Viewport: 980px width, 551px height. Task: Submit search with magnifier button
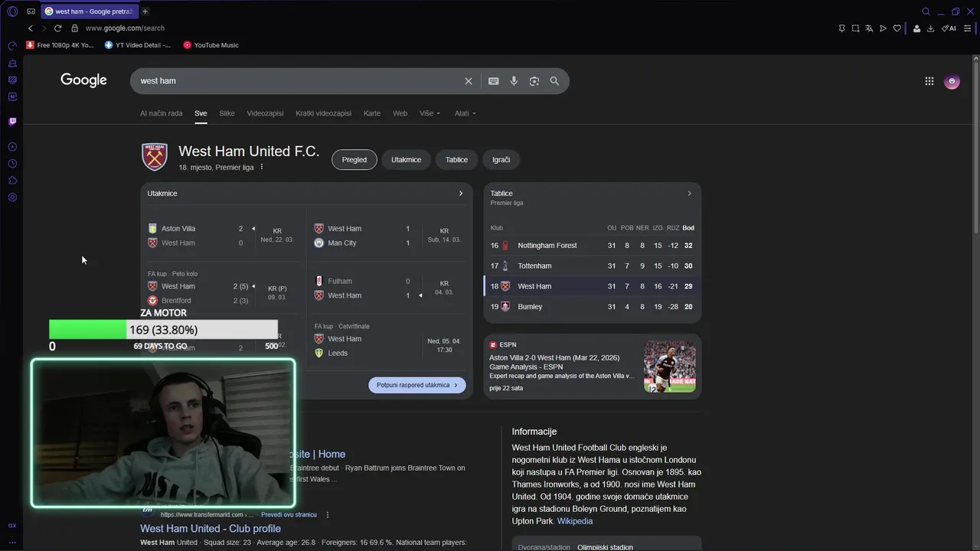point(554,81)
